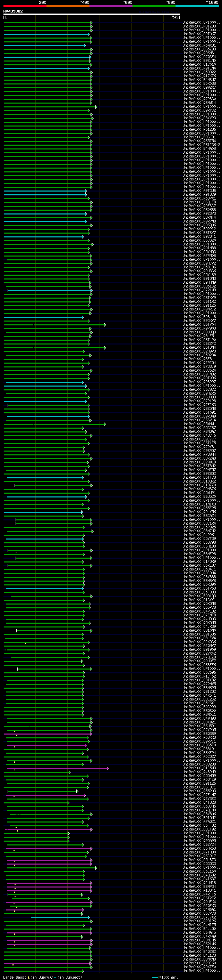
Task: Select hit label UniRef100_Q9W2X7
Action: pyautogui.click(x=199, y=88)
